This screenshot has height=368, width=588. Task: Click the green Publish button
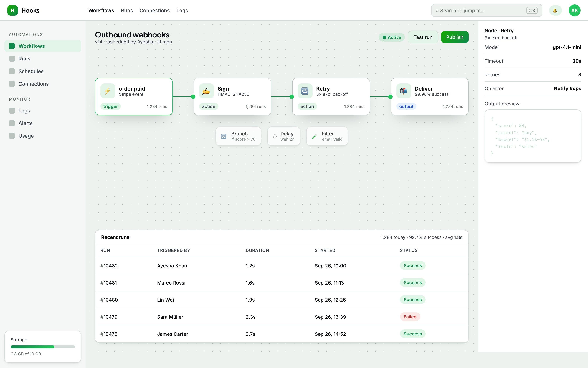pyautogui.click(x=455, y=37)
